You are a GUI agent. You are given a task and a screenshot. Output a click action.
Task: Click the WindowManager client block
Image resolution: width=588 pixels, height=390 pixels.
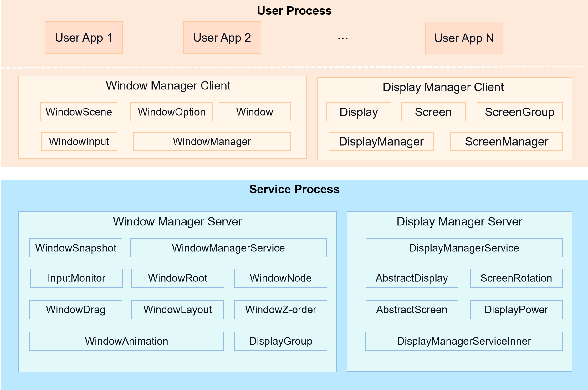[212, 142]
